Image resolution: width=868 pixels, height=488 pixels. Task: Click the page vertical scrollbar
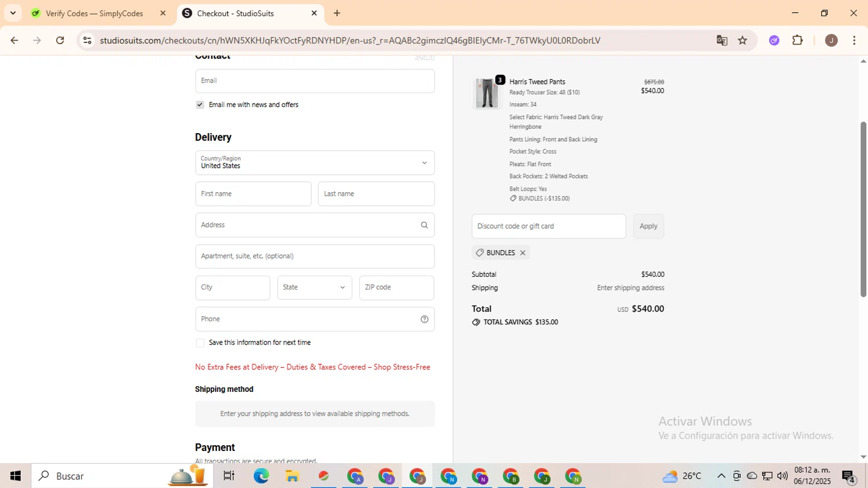click(863, 209)
